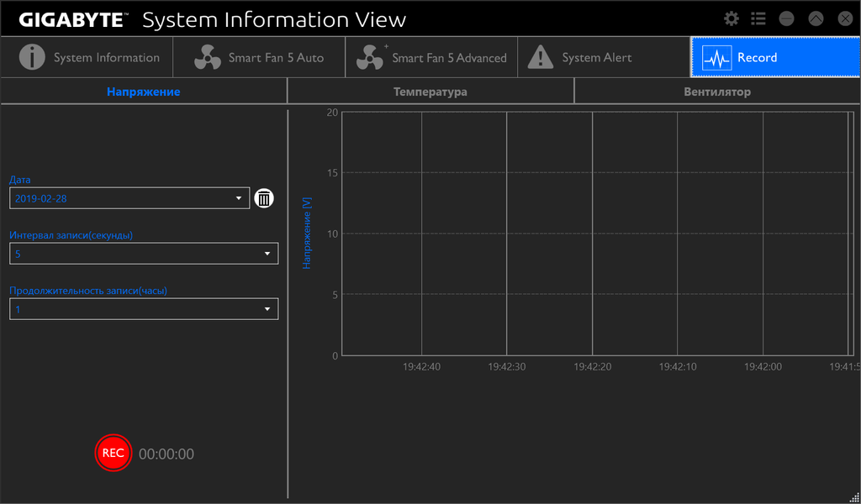Click the window resize grip corner
The image size is (861, 504).
tap(853, 497)
